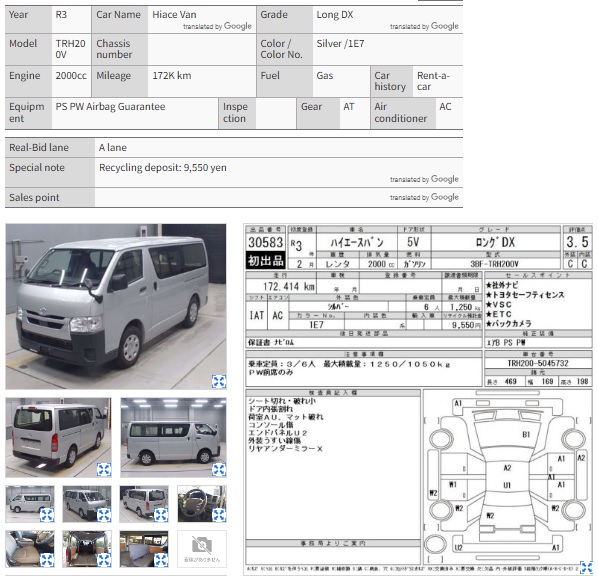Open the auction inspection sheet image
Viewport: 598px width, 576px height.
418,399
